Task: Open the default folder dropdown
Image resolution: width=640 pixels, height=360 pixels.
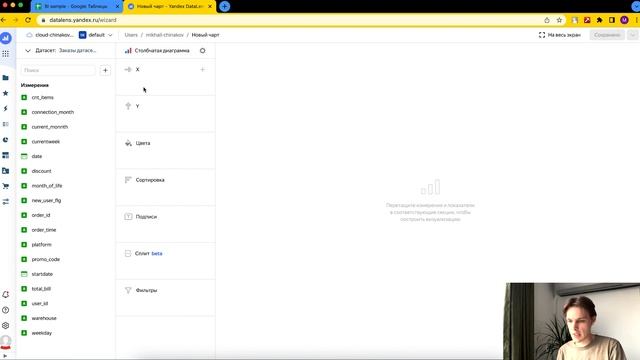Action: [x=96, y=35]
